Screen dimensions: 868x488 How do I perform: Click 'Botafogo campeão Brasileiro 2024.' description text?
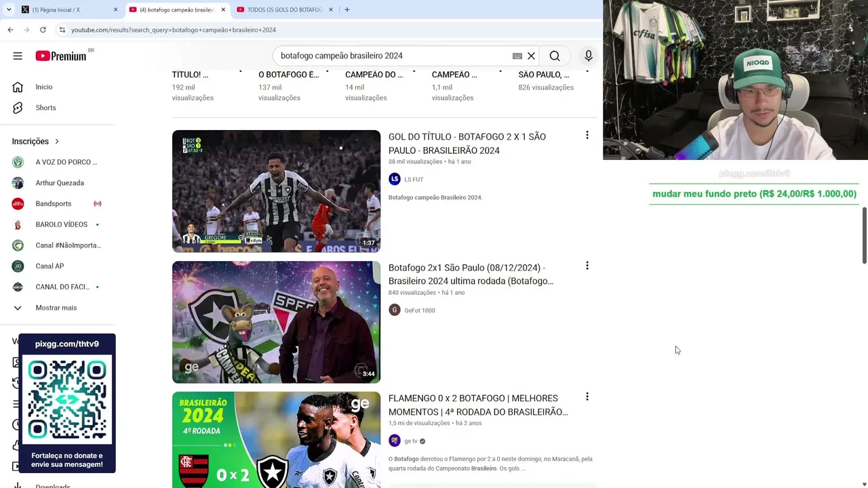click(x=435, y=198)
